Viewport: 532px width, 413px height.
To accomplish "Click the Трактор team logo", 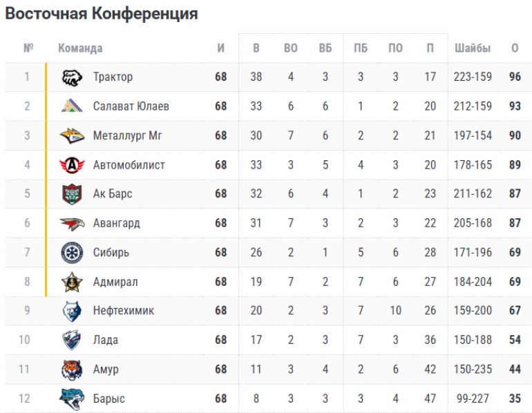I will click(72, 77).
